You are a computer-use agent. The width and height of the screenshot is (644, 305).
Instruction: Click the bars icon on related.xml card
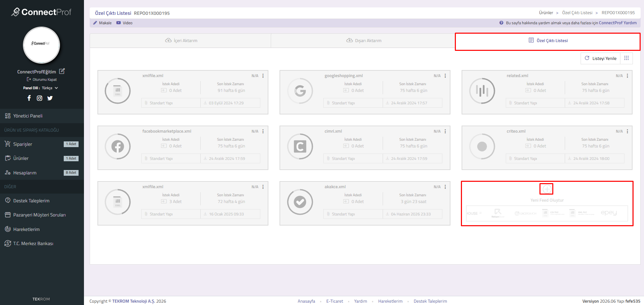tap(482, 91)
